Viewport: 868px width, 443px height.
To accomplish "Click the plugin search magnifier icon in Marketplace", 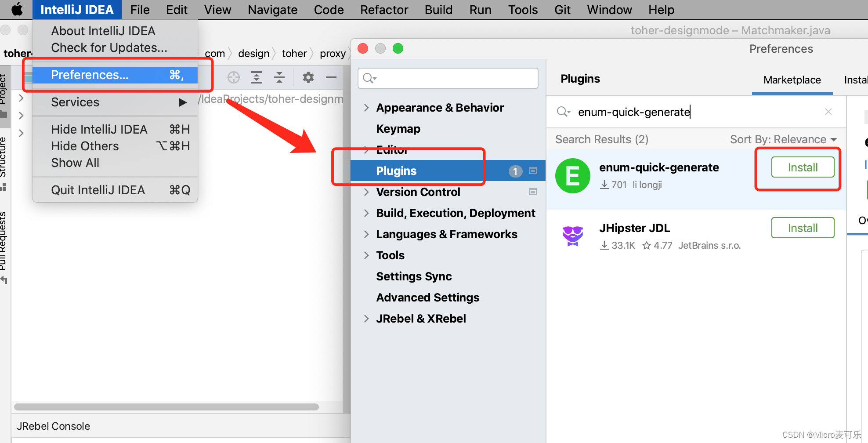I will click(x=564, y=112).
